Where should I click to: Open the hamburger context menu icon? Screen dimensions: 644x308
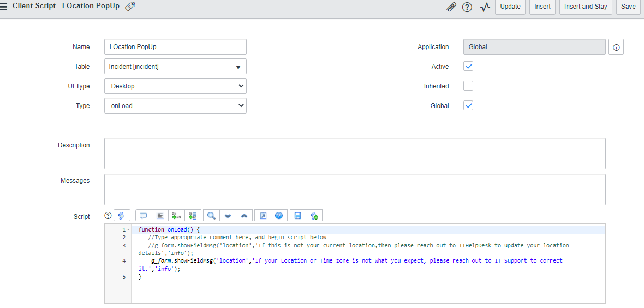3,7
